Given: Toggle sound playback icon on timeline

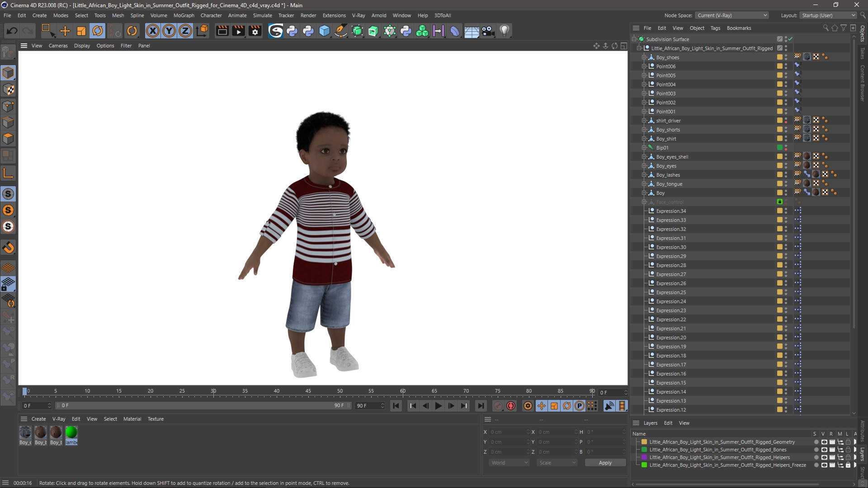Looking at the screenshot, I should (x=609, y=406).
